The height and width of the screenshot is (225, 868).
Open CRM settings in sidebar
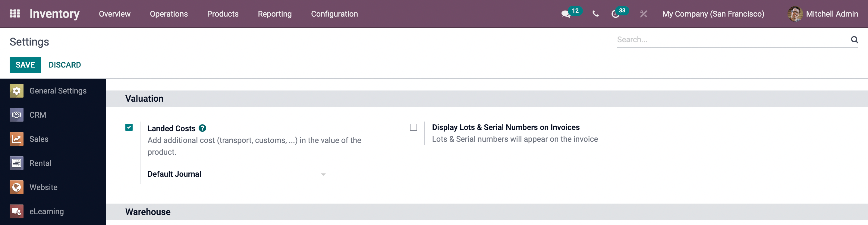[38, 115]
